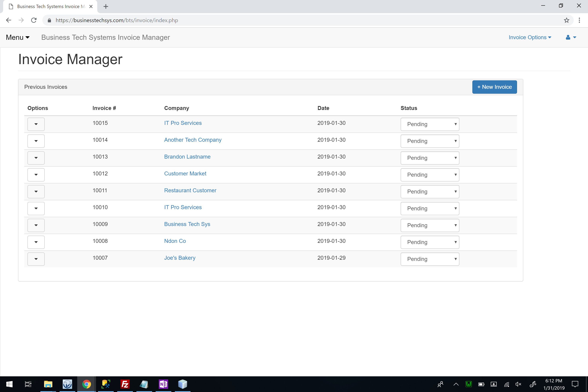This screenshot has width=588, height=392.
Task: Reload the invoice page
Action: 34,20
